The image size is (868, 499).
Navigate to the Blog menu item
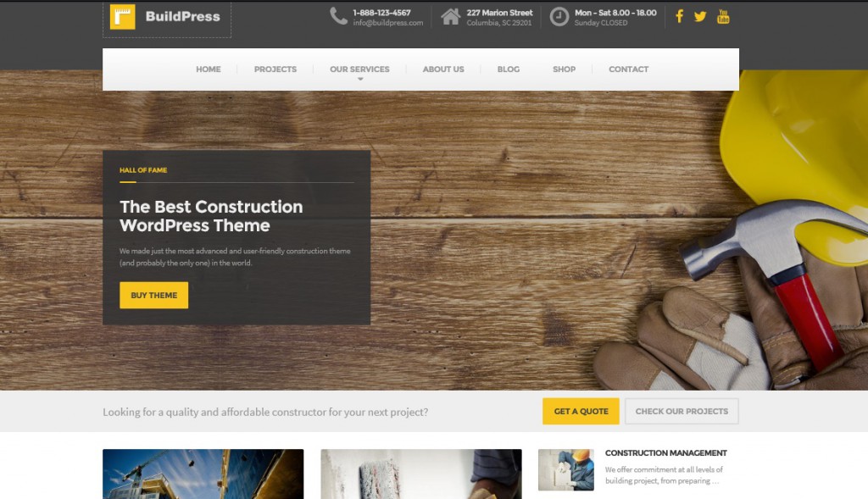(509, 69)
